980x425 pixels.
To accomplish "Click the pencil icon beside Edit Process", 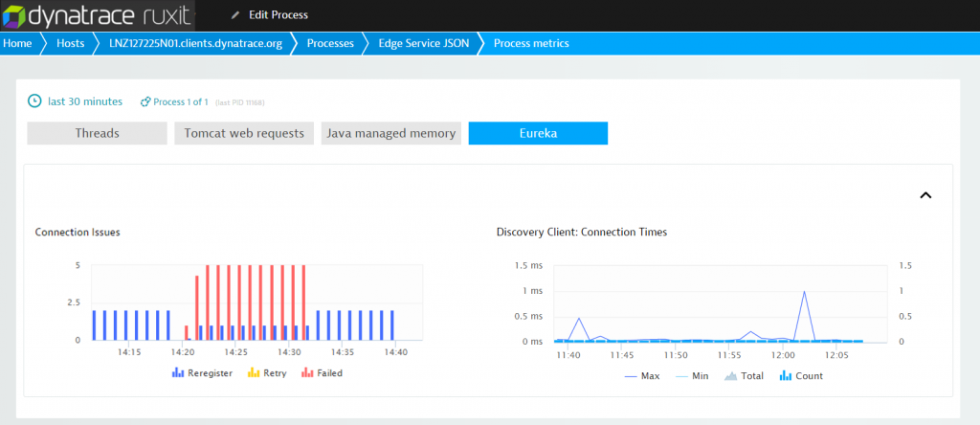I will pyautogui.click(x=235, y=15).
